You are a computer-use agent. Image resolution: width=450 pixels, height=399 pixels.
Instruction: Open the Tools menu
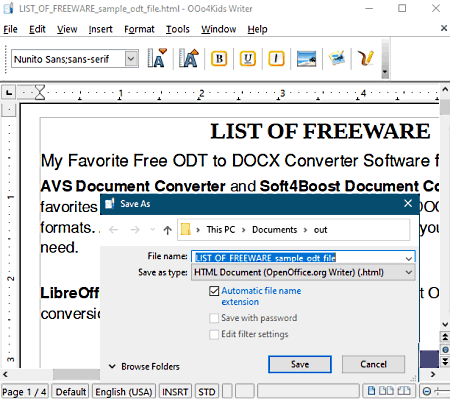click(x=178, y=29)
